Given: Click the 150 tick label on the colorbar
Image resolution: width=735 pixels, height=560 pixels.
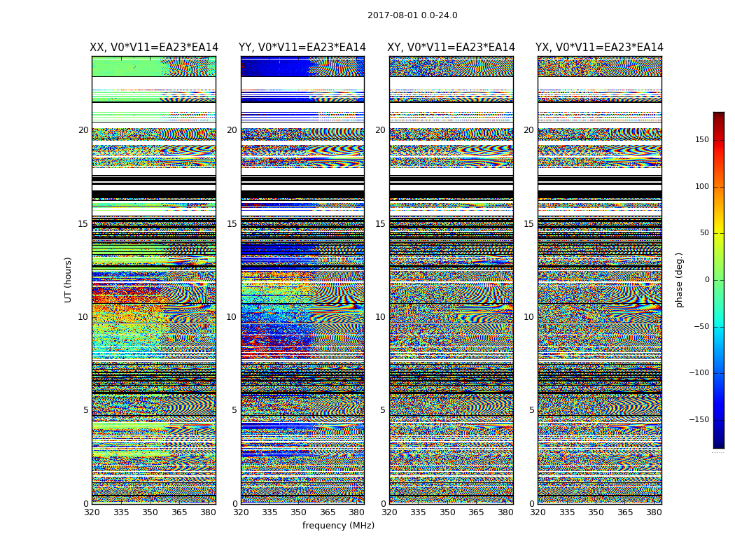Looking at the screenshot, I should click(x=702, y=139).
